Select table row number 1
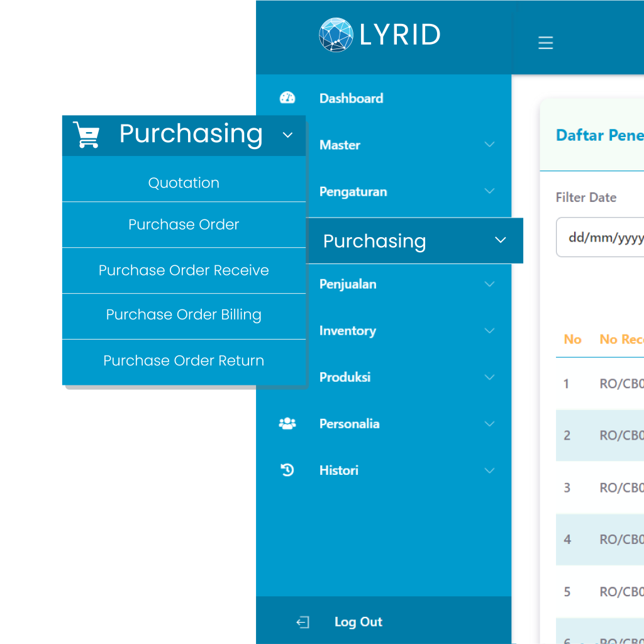Viewport: 644px width, 644px height. [x=600, y=384]
